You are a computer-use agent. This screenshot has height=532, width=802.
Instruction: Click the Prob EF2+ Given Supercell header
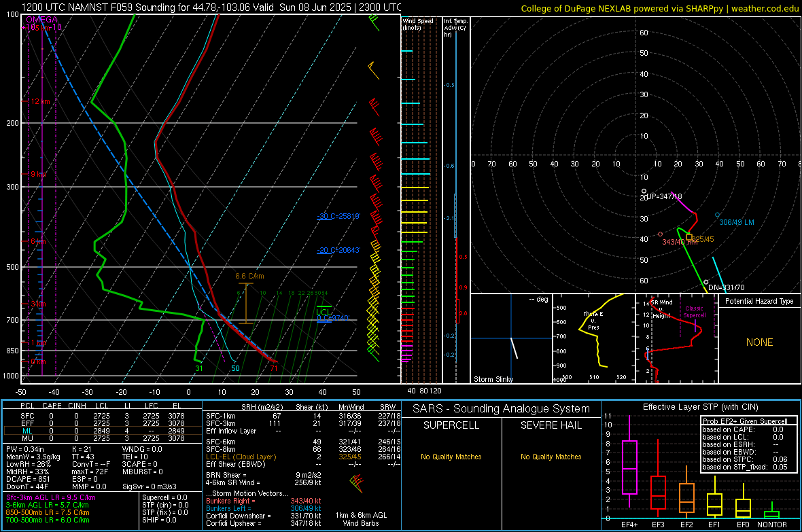745,421
